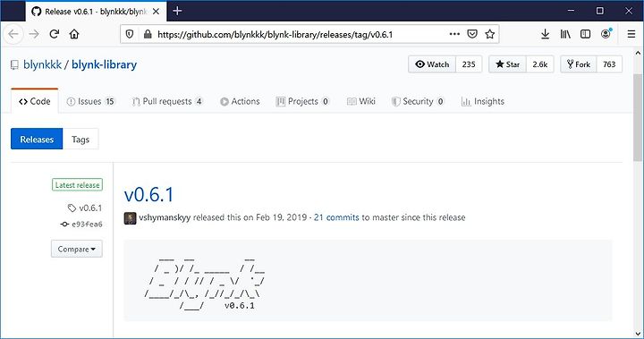The width and height of the screenshot is (644, 339).
Task: Open the blynkkk owner profile link
Action: pos(42,64)
